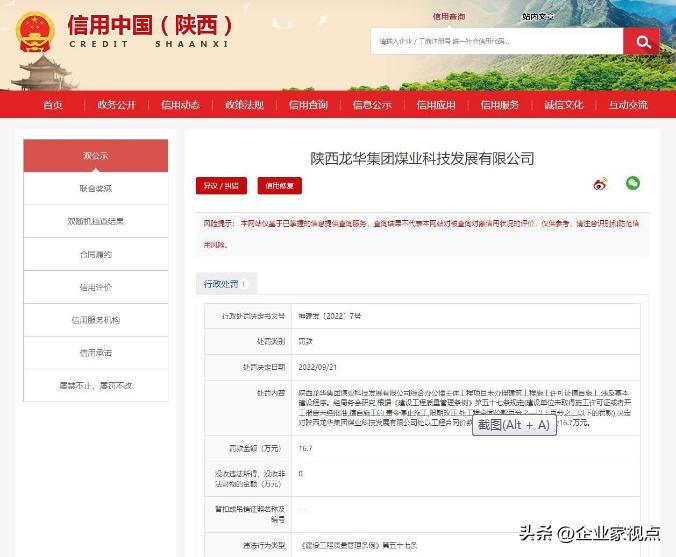Viewport: 676px width, 557px height.
Task: Open the 政策法规 navigation item
Action: [x=244, y=105]
